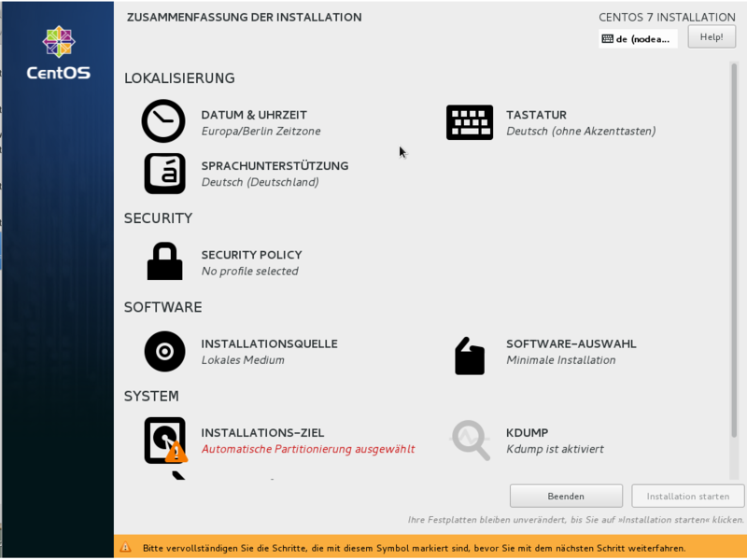Image resolution: width=747 pixels, height=560 pixels.
Task: Click the 'Deutsch (Deutschland)' text
Action: [261, 182]
